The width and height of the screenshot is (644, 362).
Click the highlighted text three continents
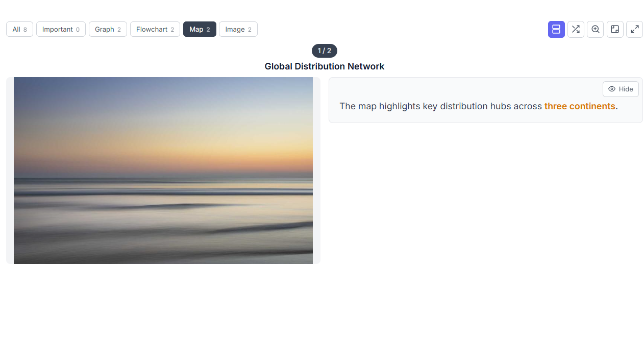point(580,106)
